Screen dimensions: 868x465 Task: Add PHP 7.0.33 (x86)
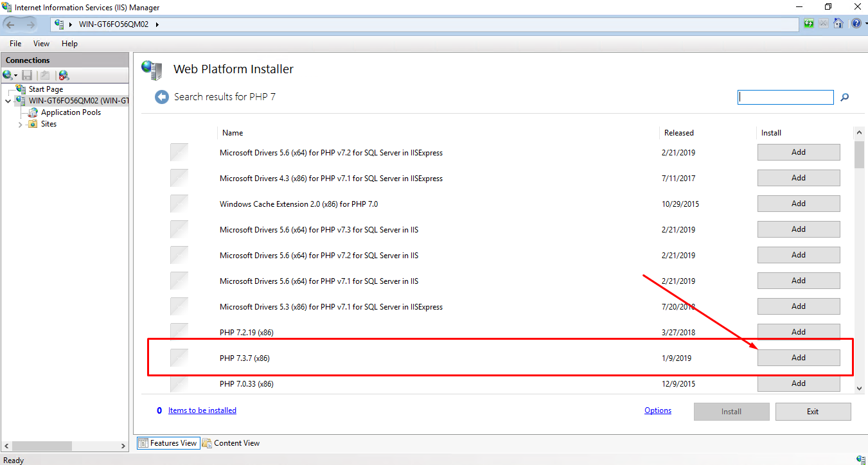point(799,383)
